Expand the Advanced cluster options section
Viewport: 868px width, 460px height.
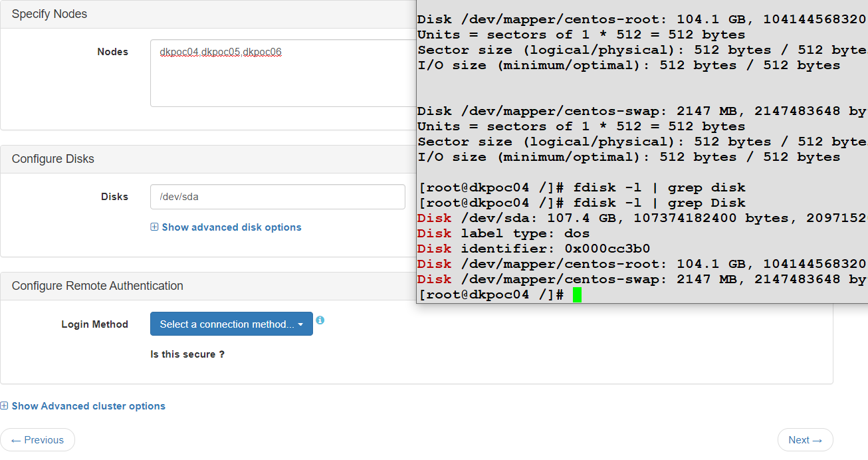point(84,405)
